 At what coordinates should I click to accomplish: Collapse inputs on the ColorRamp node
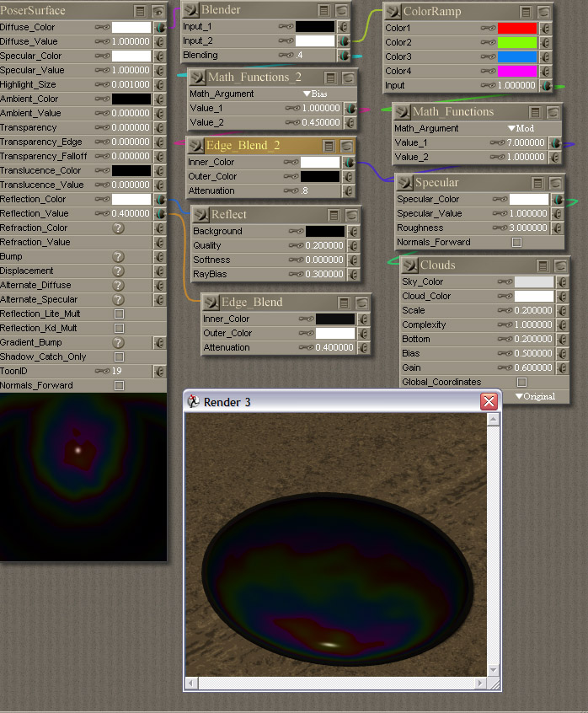pos(526,12)
